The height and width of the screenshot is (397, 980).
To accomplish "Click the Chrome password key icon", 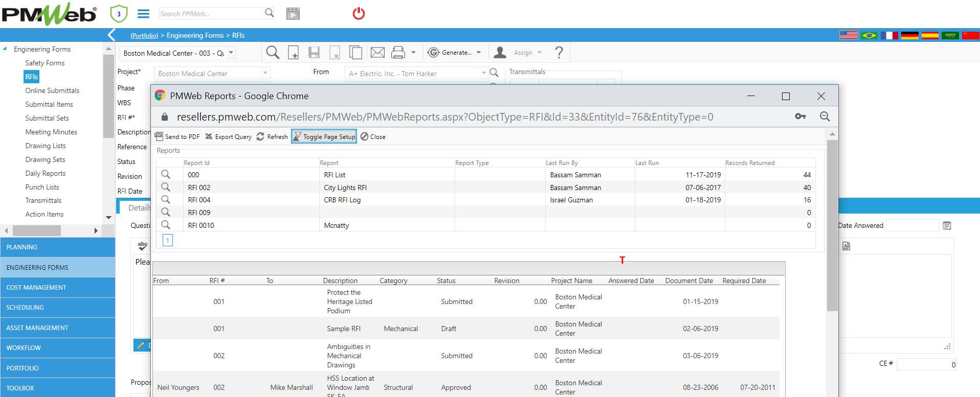I will tap(800, 116).
